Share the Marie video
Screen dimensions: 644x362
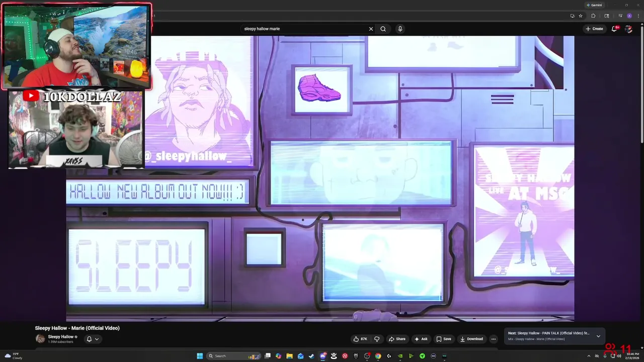coord(397,339)
